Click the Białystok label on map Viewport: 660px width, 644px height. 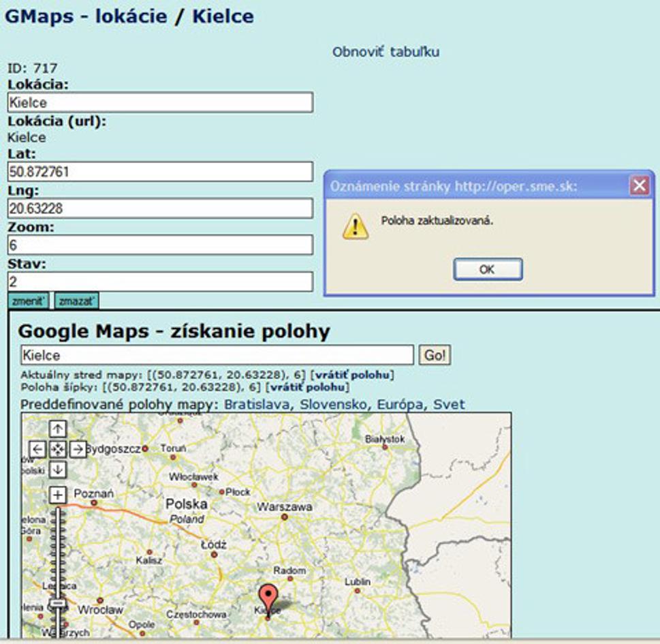(x=385, y=439)
